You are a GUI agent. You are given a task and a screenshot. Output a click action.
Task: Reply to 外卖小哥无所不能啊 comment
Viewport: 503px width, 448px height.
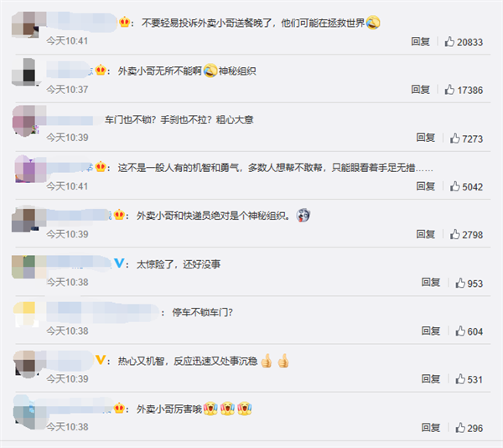420,90
